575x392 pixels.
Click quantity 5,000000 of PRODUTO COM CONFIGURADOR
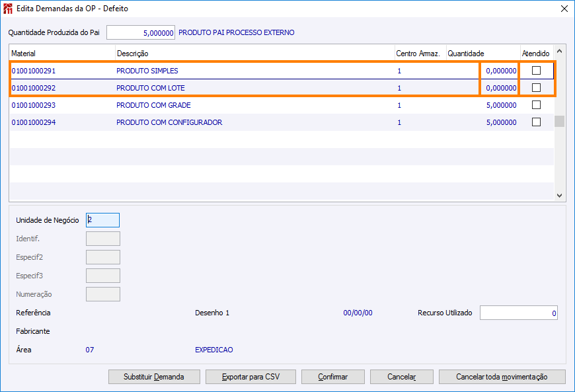501,122
